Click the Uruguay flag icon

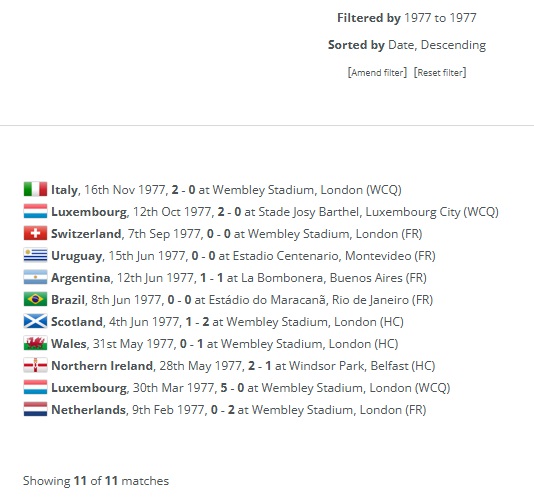35,255
